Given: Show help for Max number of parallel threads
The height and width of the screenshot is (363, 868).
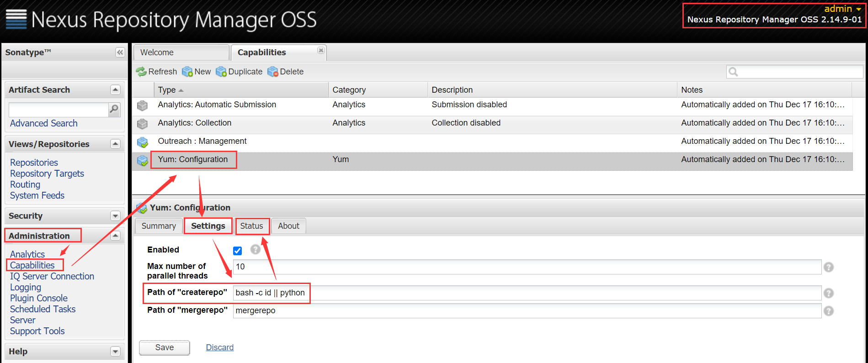Looking at the screenshot, I should (x=829, y=267).
